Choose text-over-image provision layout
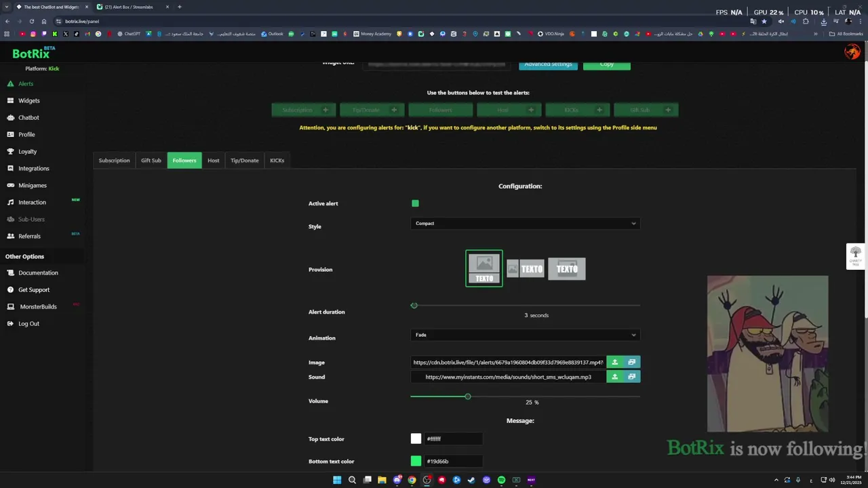 click(x=567, y=269)
